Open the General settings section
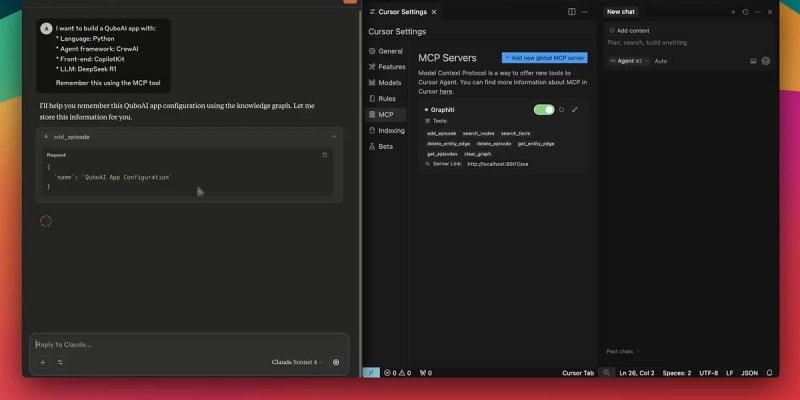The width and height of the screenshot is (800, 400). pos(389,51)
